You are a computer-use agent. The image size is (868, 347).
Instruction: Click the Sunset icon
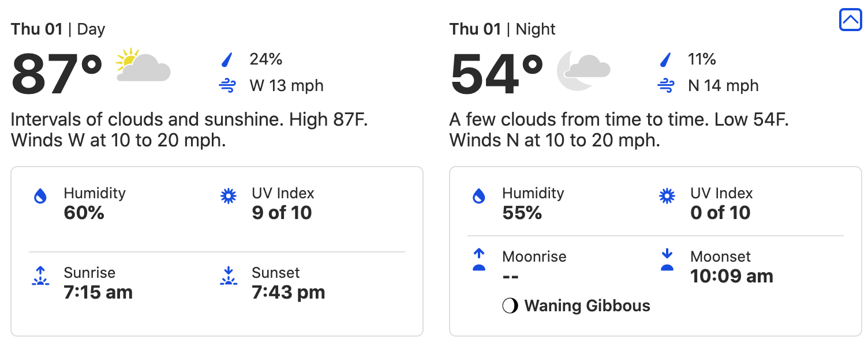click(229, 277)
